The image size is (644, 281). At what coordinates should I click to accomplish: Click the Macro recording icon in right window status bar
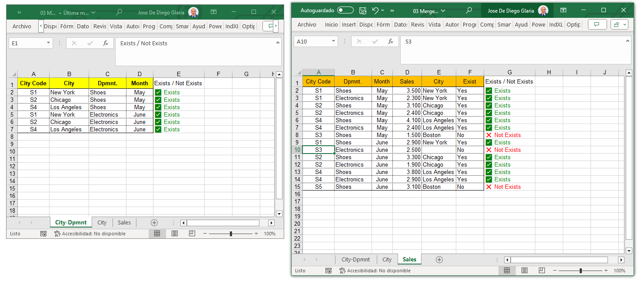click(329, 271)
